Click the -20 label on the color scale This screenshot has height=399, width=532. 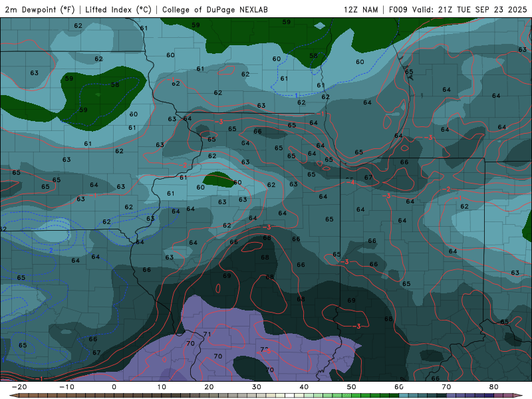click(19, 387)
